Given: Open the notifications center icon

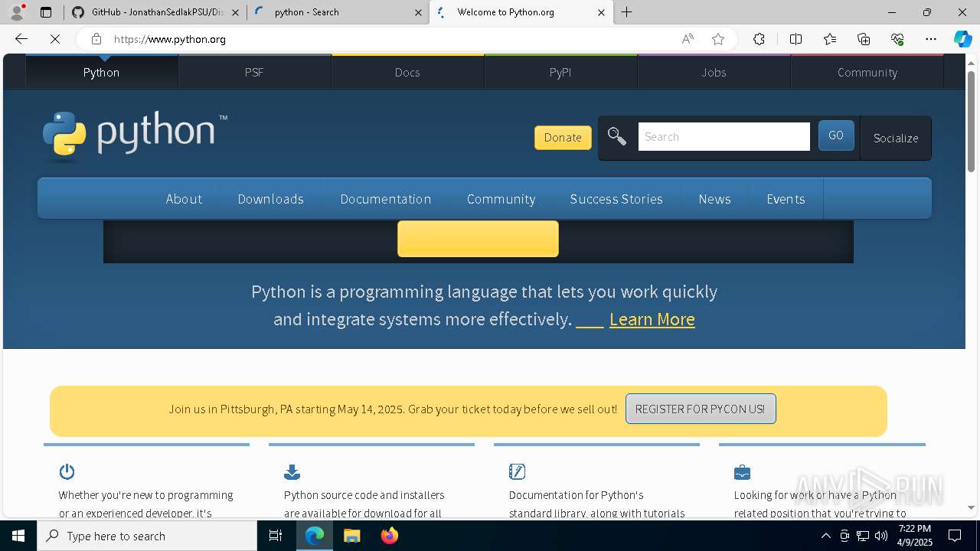Looking at the screenshot, I should pyautogui.click(x=955, y=536).
